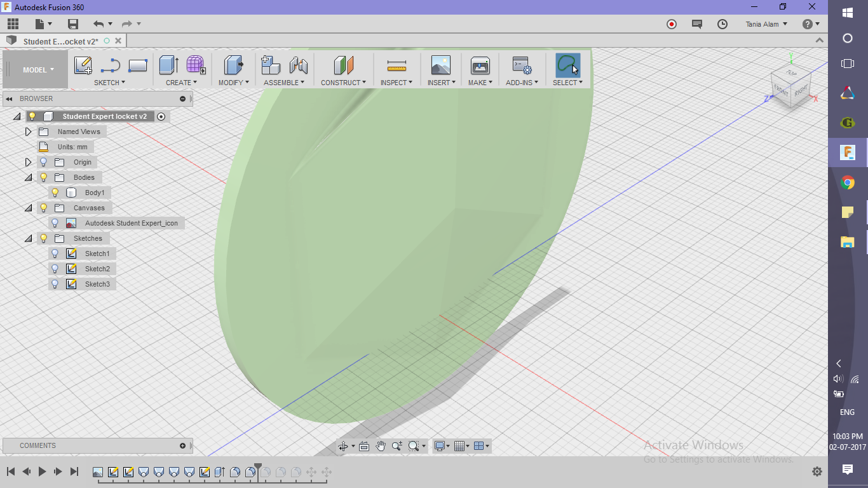Open Display Settings dropdown

tap(442, 446)
